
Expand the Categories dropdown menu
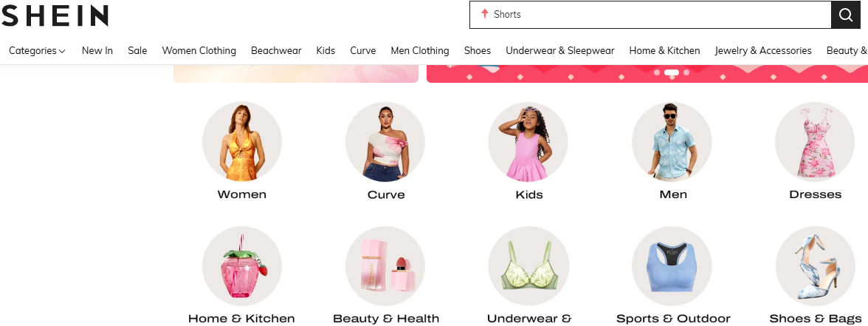tap(37, 50)
